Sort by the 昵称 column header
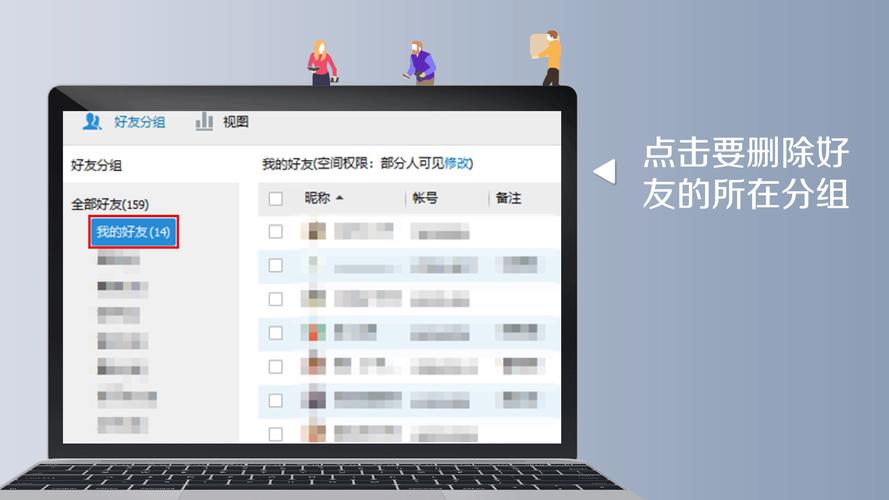889x500 pixels. pos(317,198)
